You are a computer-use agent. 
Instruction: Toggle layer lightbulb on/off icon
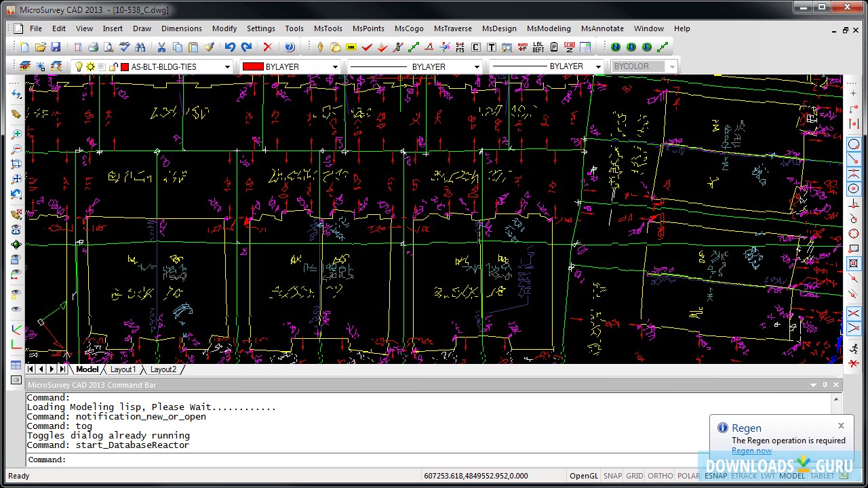[79, 66]
